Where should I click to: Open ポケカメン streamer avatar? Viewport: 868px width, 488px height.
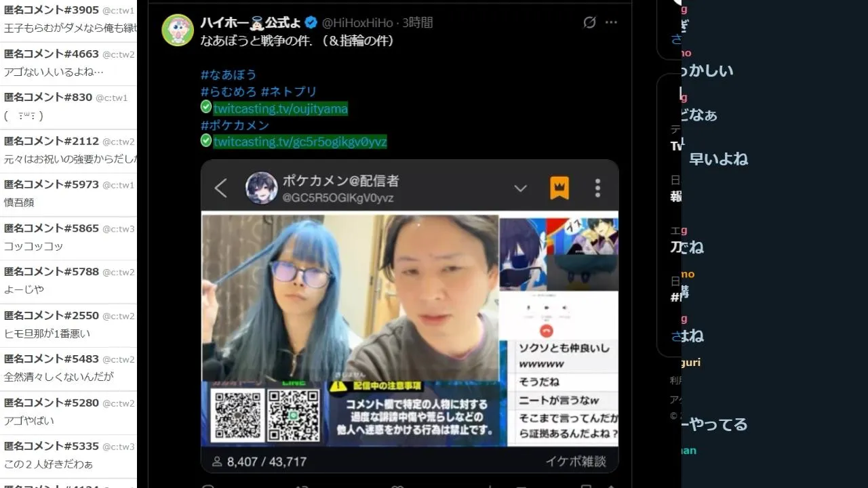261,188
